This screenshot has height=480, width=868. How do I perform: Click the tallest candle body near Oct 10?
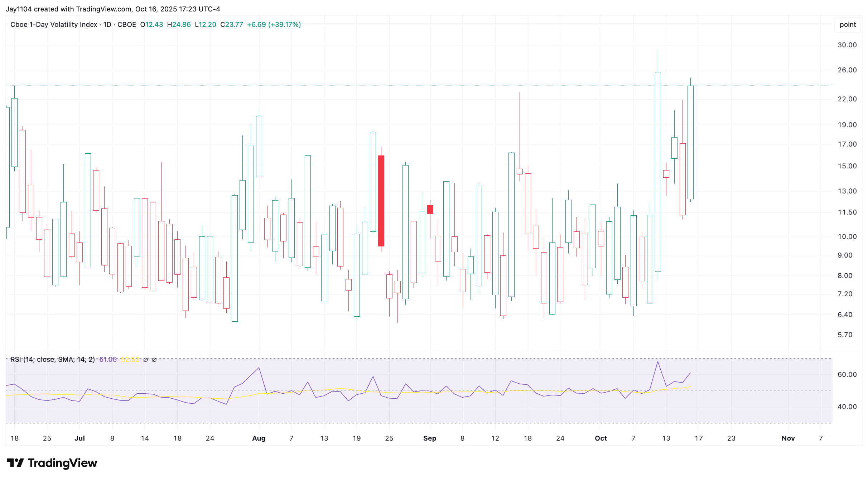[x=658, y=172]
